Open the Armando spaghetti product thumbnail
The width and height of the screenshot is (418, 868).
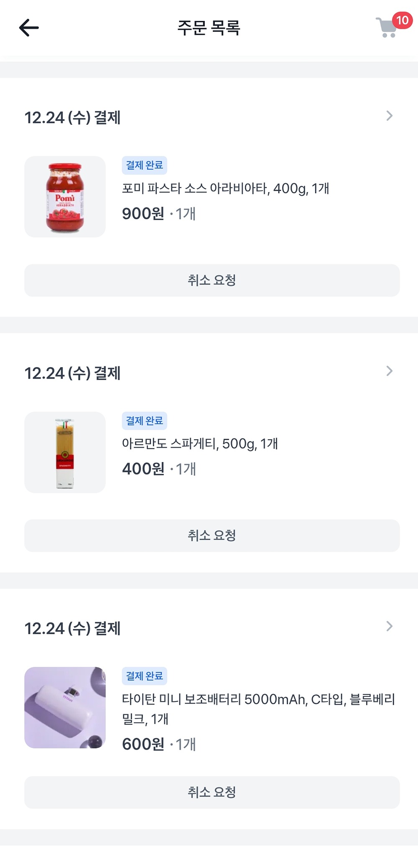click(x=65, y=452)
